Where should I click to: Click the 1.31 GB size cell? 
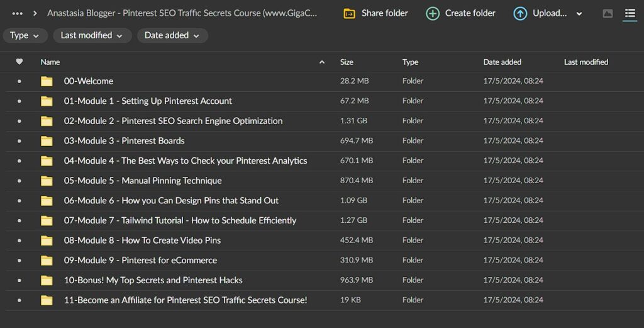pyautogui.click(x=353, y=121)
